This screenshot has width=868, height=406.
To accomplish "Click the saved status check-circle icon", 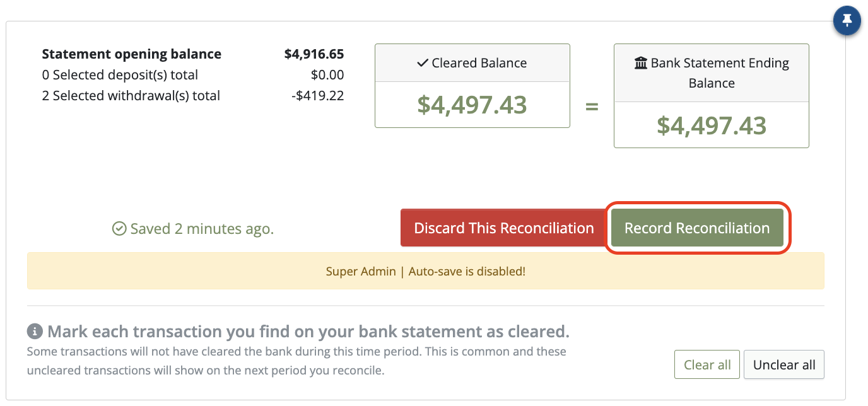I will point(119,228).
